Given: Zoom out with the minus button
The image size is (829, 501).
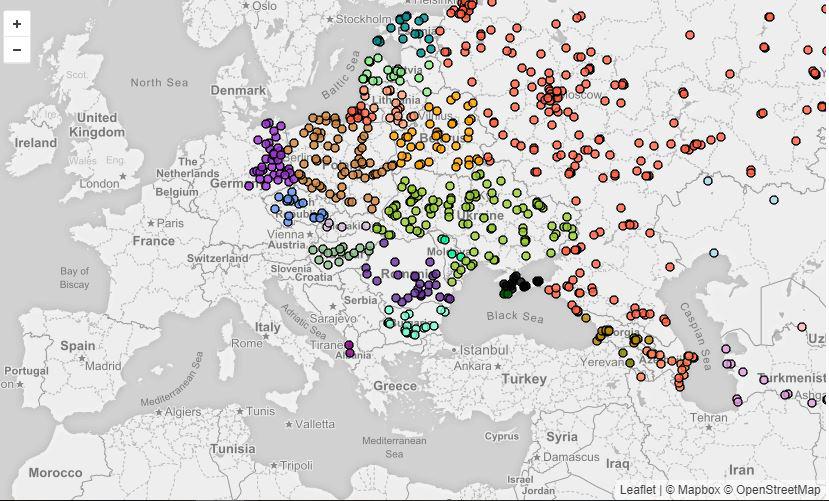Looking at the screenshot, I should [17, 50].
